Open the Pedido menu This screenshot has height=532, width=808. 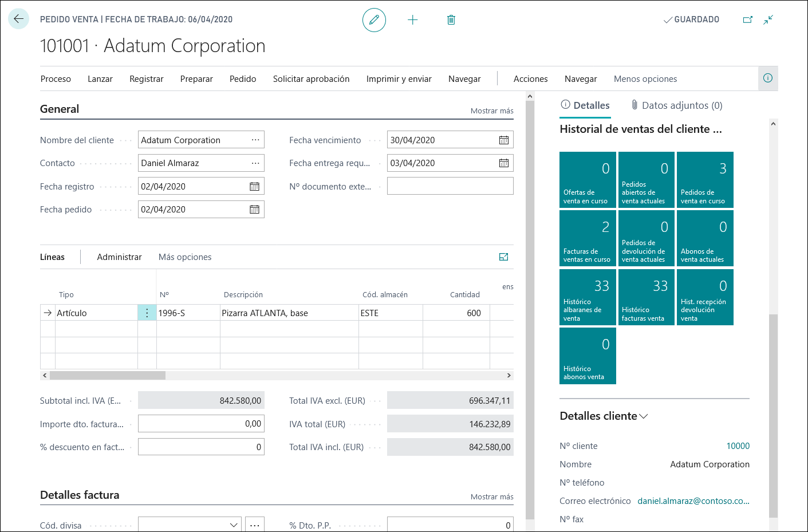(x=243, y=79)
